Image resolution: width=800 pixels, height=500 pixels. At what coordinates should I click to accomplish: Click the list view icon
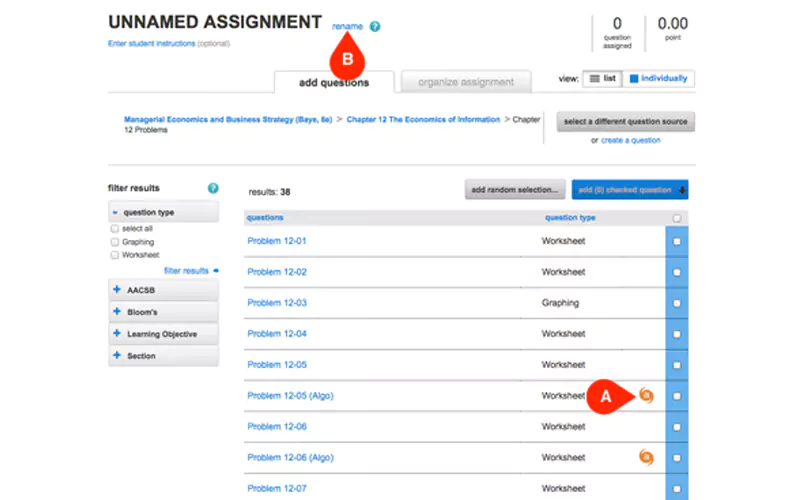(x=594, y=79)
